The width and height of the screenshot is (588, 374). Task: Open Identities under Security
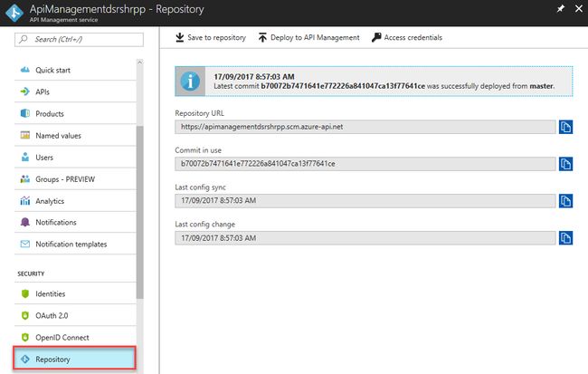75,293
